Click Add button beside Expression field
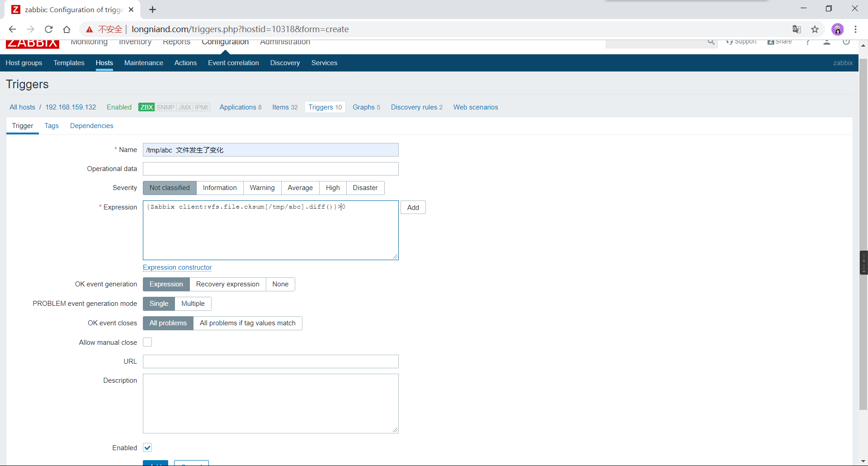Viewport: 868px width, 466px height. 413,207
